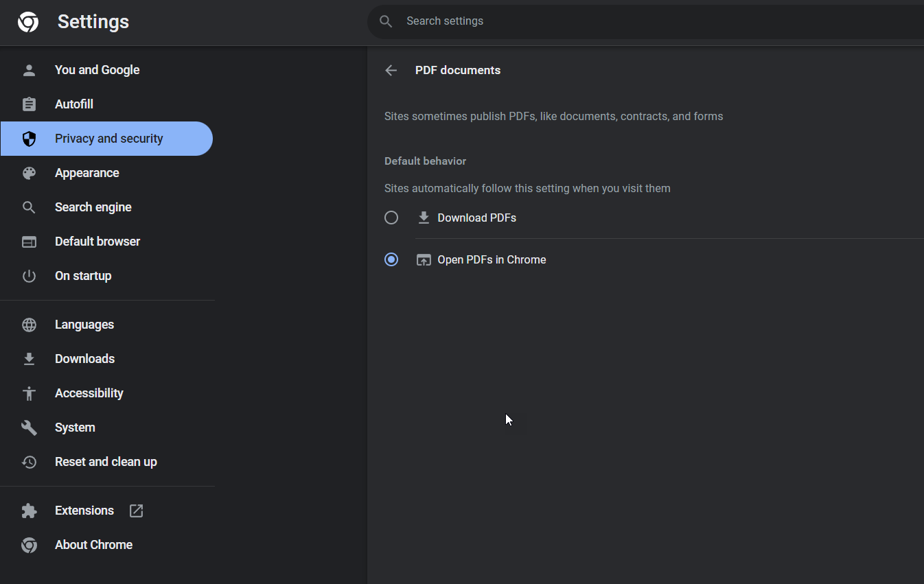Click the About Chrome logo icon
Viewport: 924px width, 584px height.
[29, 545]
